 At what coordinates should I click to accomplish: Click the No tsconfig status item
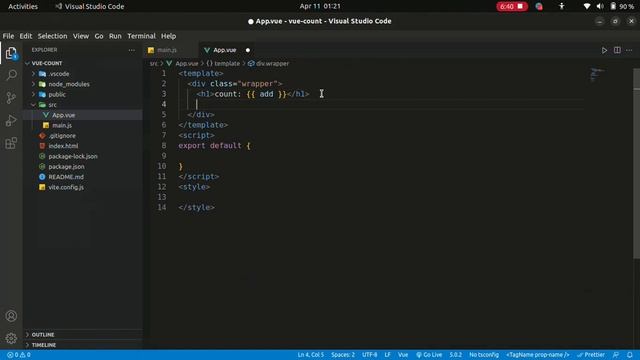pos(484,355)
